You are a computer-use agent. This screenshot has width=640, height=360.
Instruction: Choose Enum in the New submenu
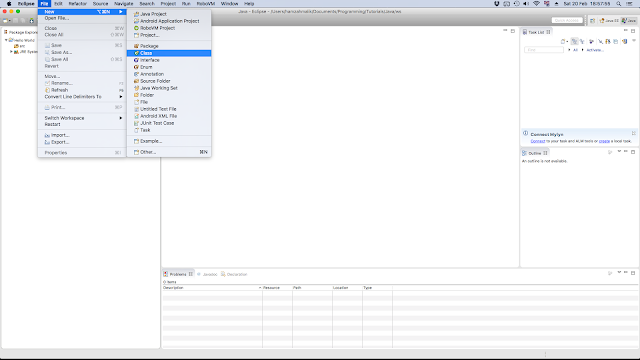point(169,67)
